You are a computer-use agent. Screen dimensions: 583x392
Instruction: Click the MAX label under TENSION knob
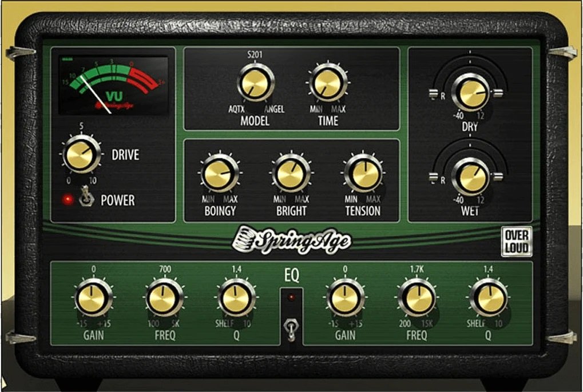[373, 199]
